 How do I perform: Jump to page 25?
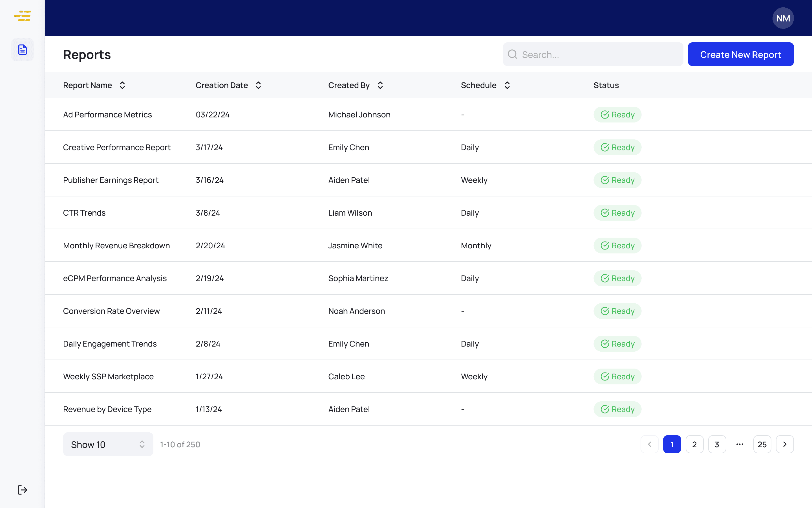[762, 444]
